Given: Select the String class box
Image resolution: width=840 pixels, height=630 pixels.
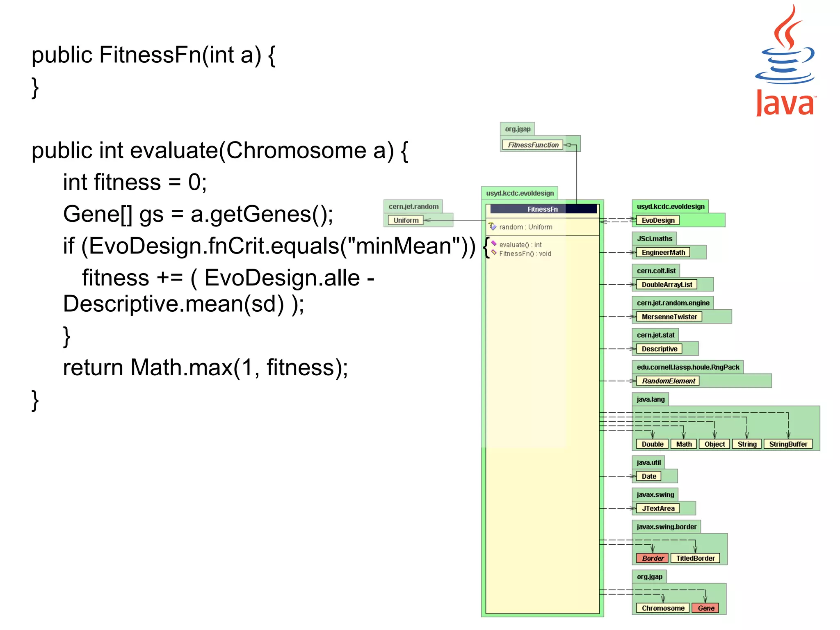Looking at the screenshot, I should pyautogui.click(x=747, y=444).
